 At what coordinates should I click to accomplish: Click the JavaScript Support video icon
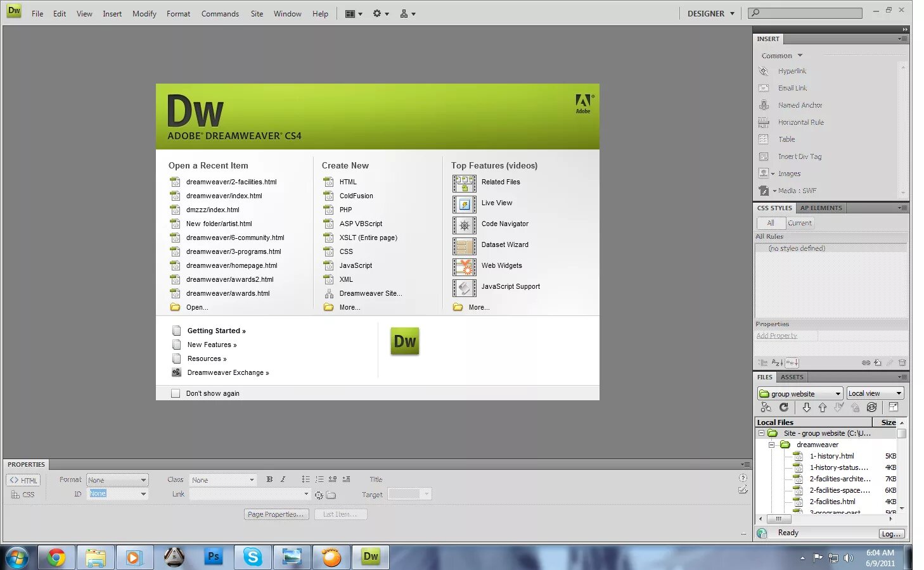pyautogui.click(x=465, y=288)
